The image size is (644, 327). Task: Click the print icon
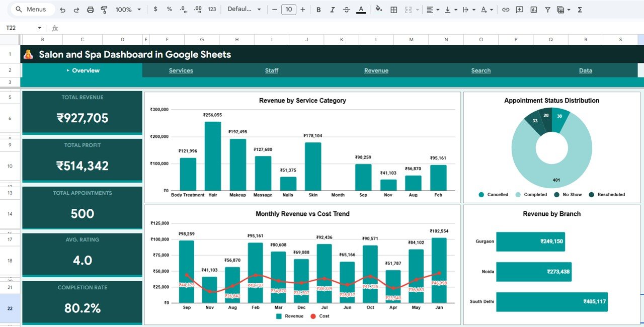pyautogui.click(x=91, y=9)
